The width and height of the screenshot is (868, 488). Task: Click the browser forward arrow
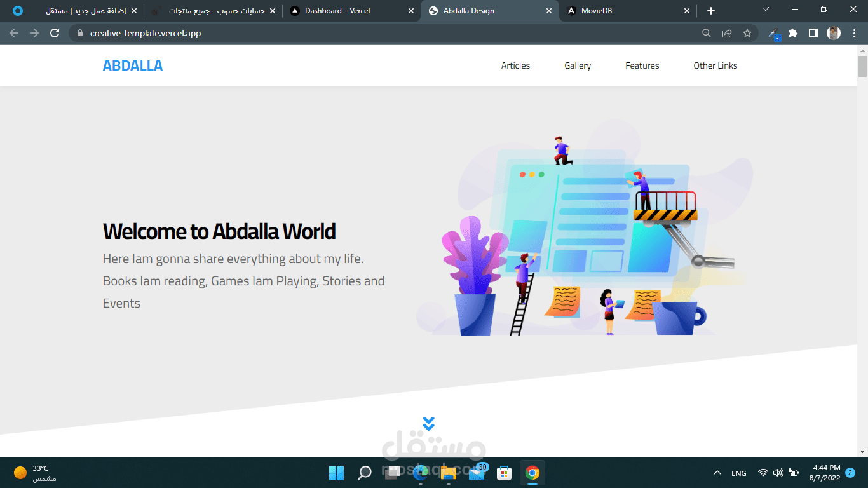point(34,33)
